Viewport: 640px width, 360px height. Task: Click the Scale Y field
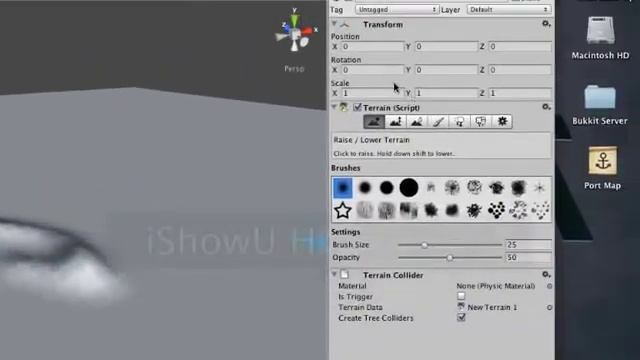pyautogui.click(x=446, y=93)
